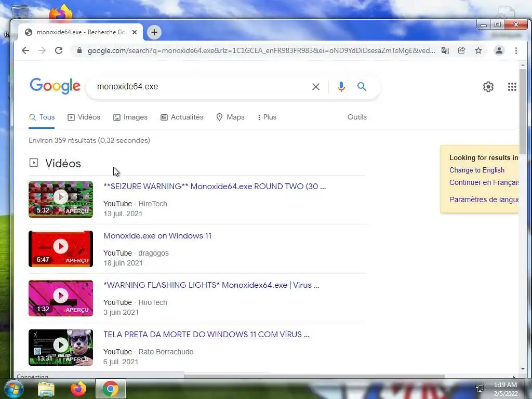The height and width of the screenshot is (399, 532).
Task: Click the dragogos channel name
Action: click(x=153, y=254)
